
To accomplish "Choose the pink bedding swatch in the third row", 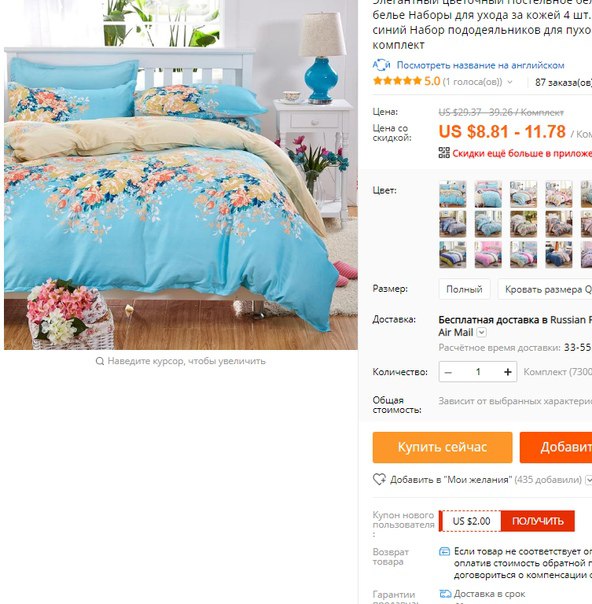I will pyautogui.click(x=488, y=254).
